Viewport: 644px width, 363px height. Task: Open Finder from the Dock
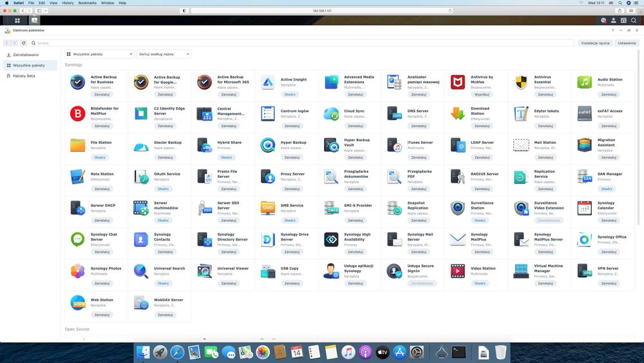(143, 352)
